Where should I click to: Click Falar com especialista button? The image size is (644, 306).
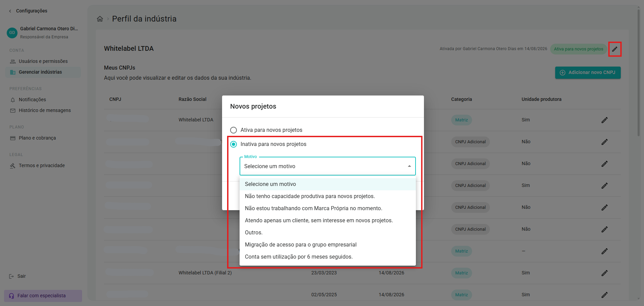click(x=43, y=296)
